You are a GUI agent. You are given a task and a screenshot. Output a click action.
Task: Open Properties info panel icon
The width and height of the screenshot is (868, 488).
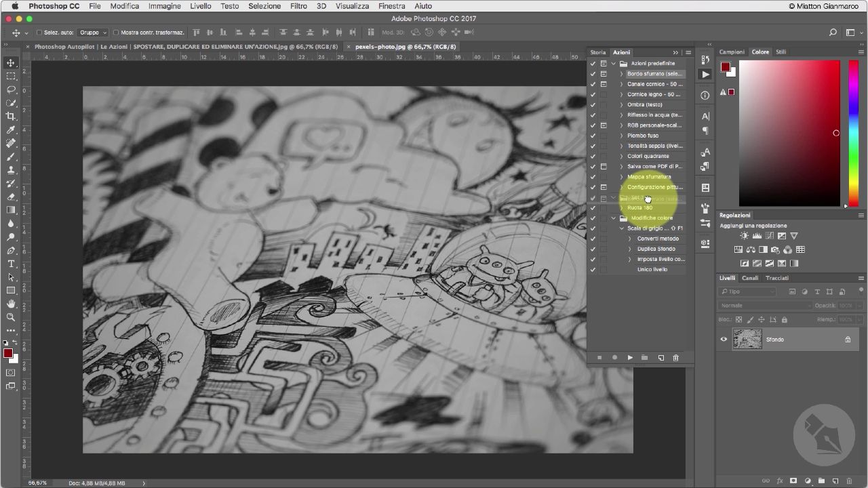pyautogui.click(x=705, y=96)
